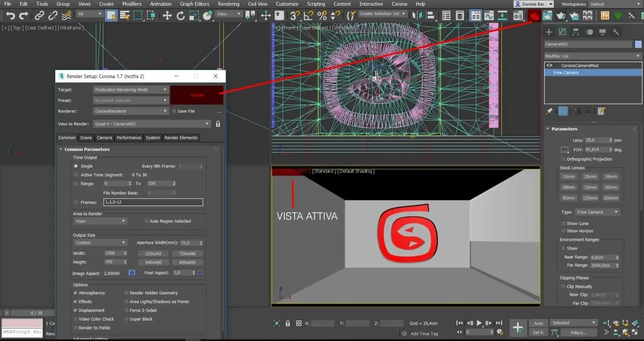Select the Frames radio option

click(x=76, y=202)
